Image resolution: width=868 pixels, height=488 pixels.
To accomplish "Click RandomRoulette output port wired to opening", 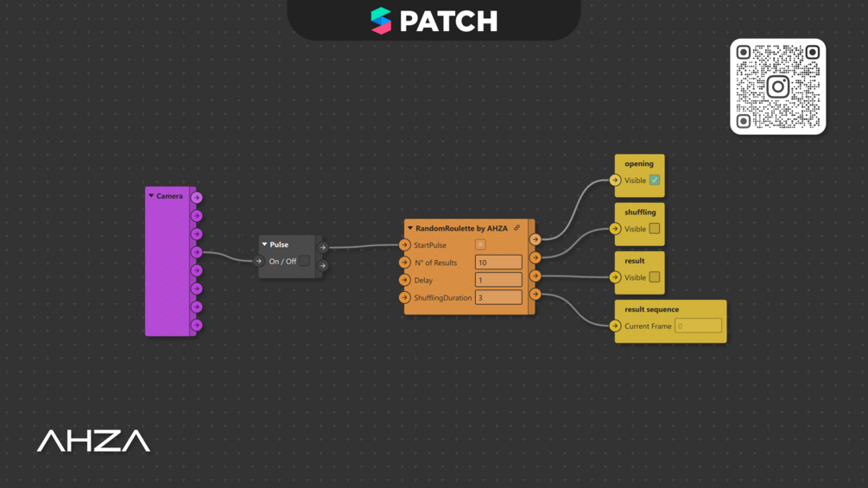I will point(535,239).
